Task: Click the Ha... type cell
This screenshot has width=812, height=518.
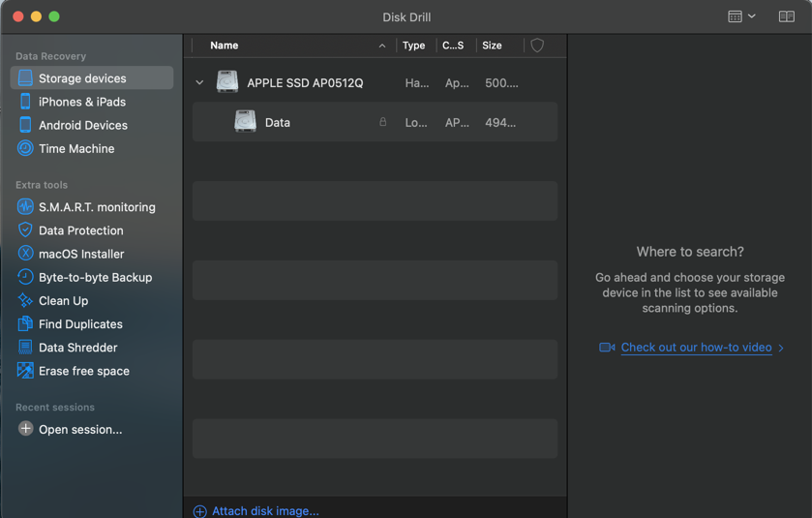Action: (416, 83)
